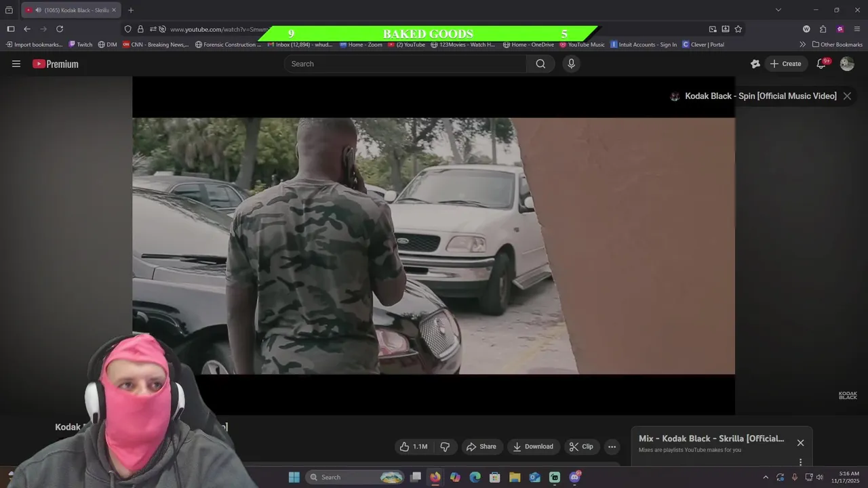Open the YouTube guide hamburger menu

[x=16, y=64]
